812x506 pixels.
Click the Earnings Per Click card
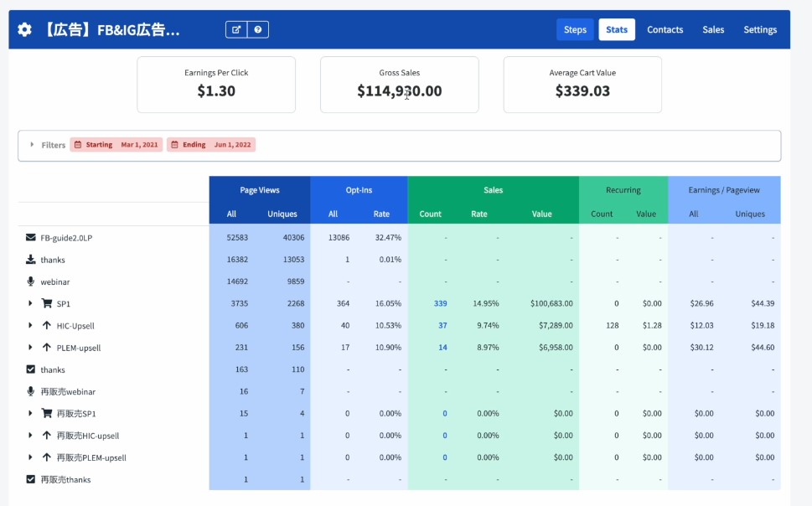pyautogui.click(x=216, y=85)
